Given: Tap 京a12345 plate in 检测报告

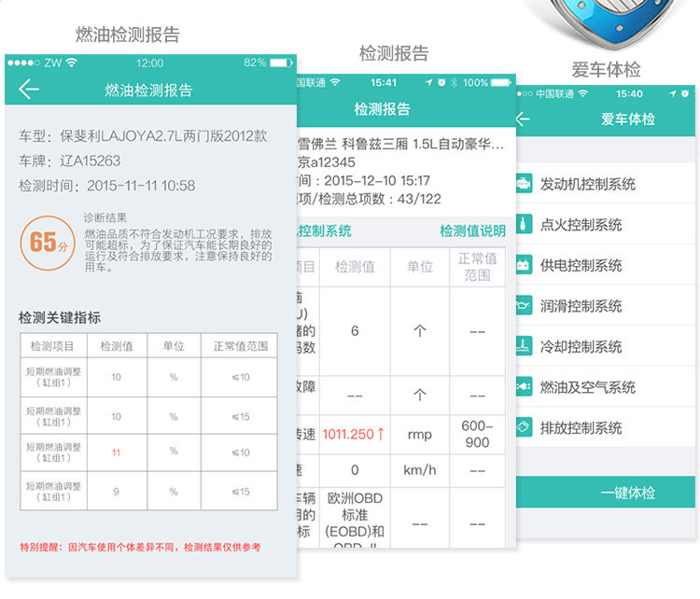Looking at the screenshot, I should tap(327, 162).
